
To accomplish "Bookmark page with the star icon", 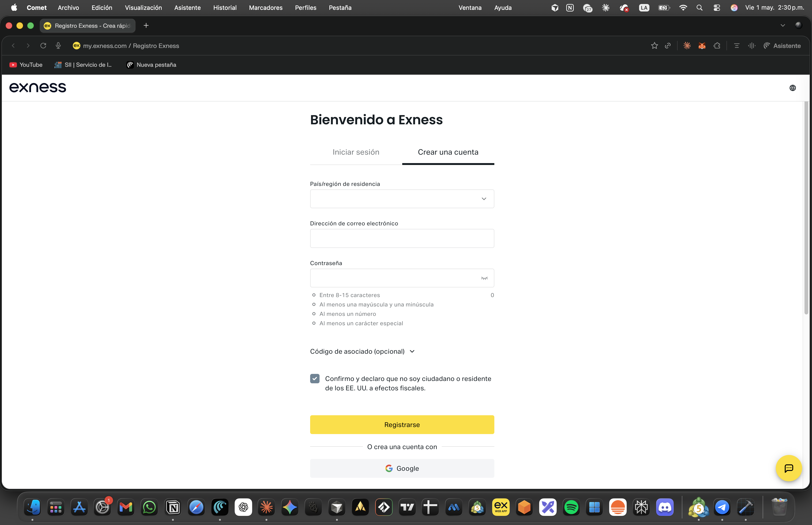I will pyautogui.click(x=654, y=46).
